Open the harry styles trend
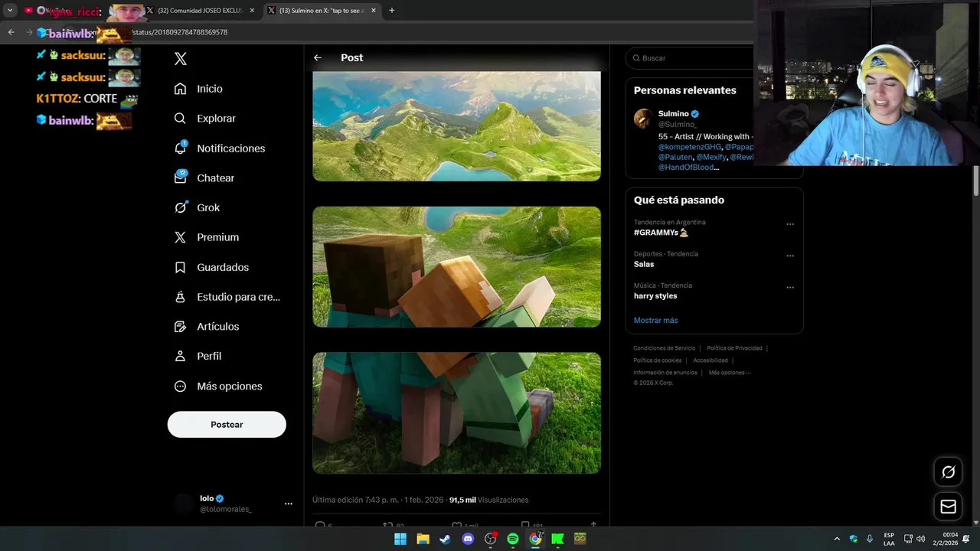The height and width of the screenshot is (551, 980). 655,296
